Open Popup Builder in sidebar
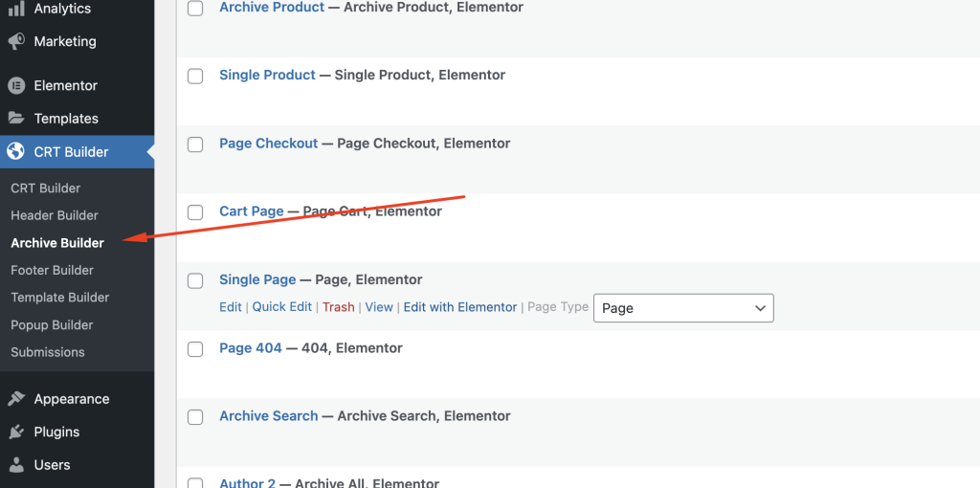This screenshot has height=488, width=980. click(52, 324)
